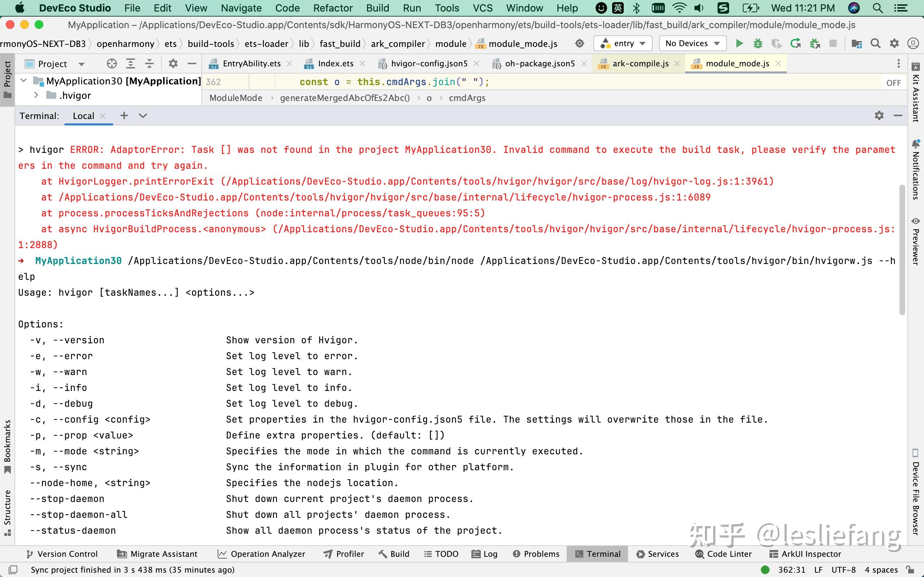Open the Problems tool window

536,554
